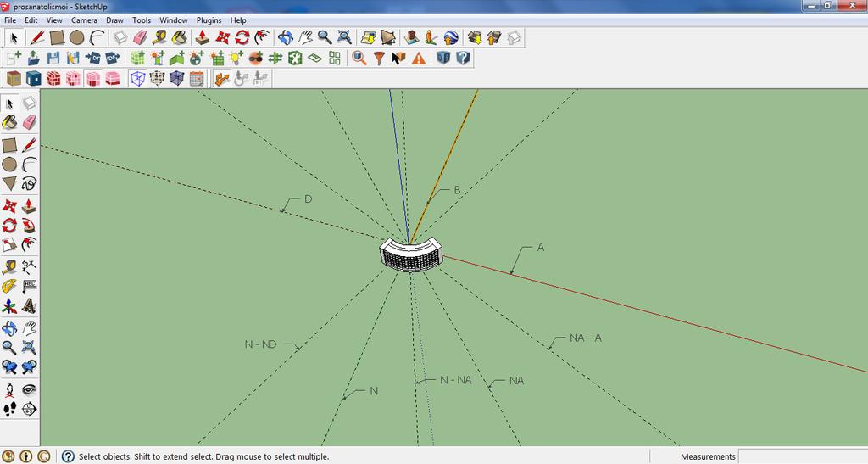Switch to blue wireframe cube view

137,78
